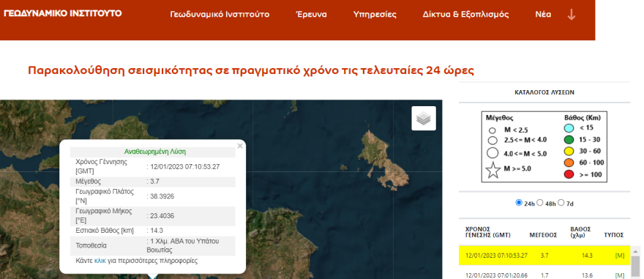Click the 4.0<= M< 5.0 legend circle
This screenshot has width=644, height=279.
coord(493,153)
